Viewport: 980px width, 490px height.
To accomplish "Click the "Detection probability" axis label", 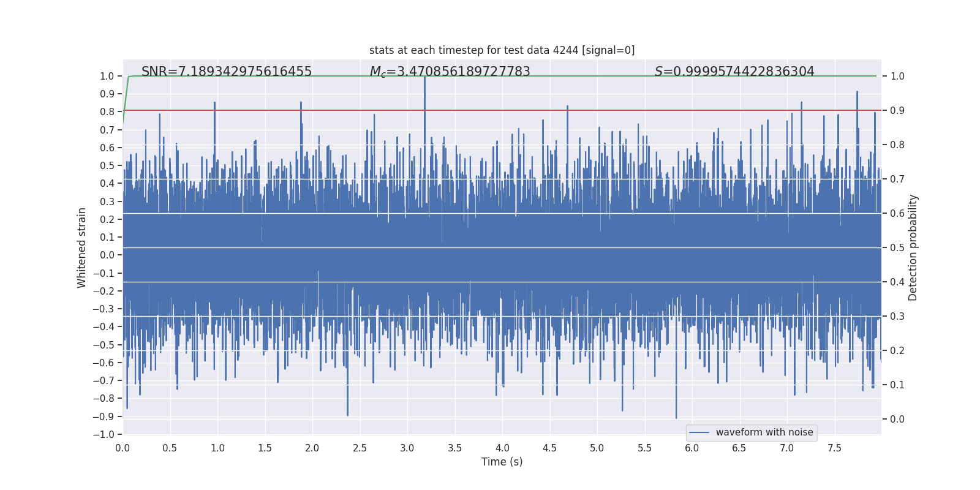I will (913, 248).
